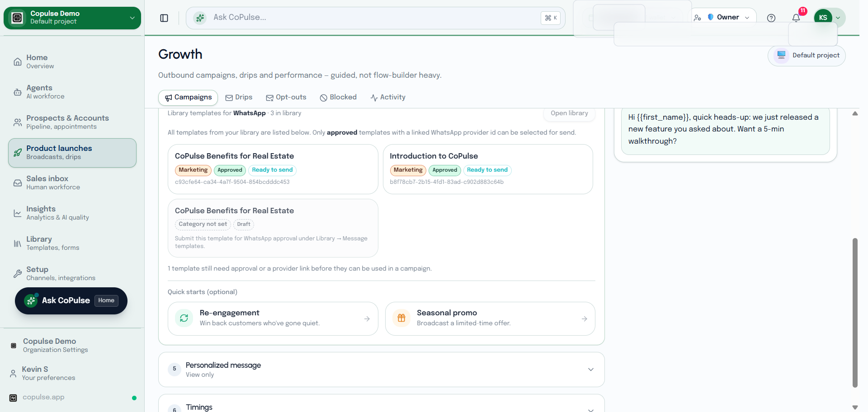Click the Setup wrench icon
Image resolution: width=868 pixels, height=412 pixels.
(17, 274)
